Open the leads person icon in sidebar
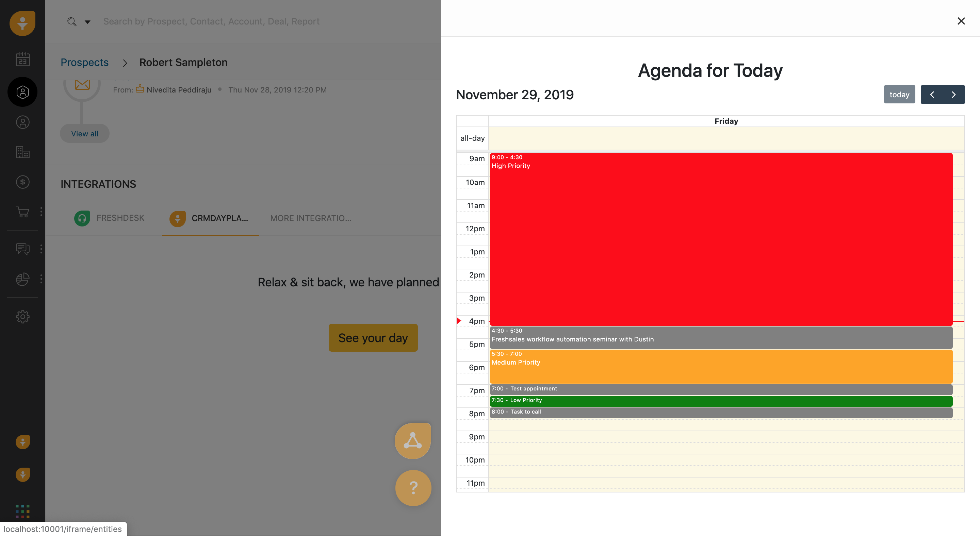980x536 pixels. (x=22, y=122)
